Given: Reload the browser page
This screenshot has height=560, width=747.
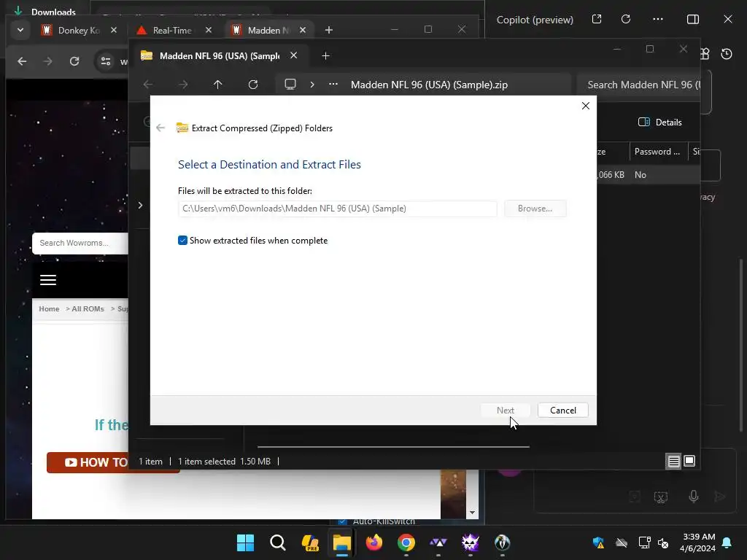Looking at the screenshot, I should (x=74, y=61).
